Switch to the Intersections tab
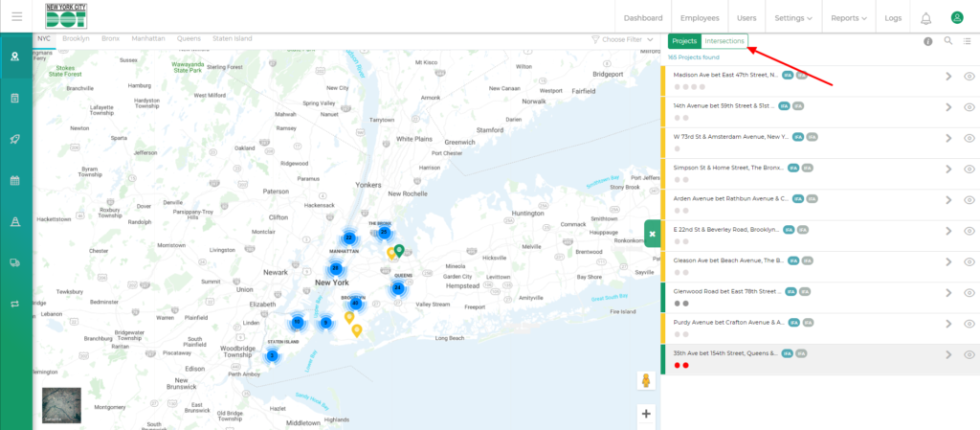Image resolution: width=980 pixels, height=430 pixels. point(724,41)
